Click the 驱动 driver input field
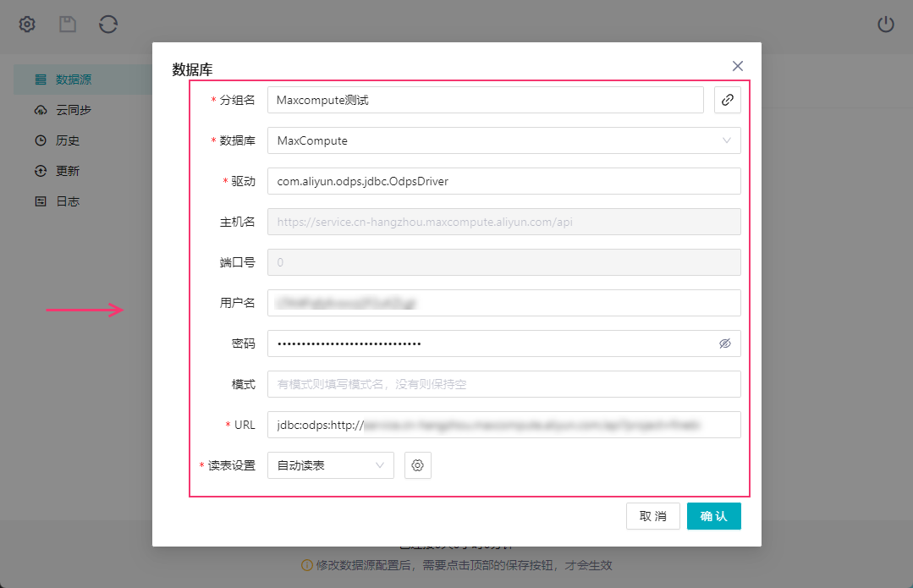 pos(504,181)
